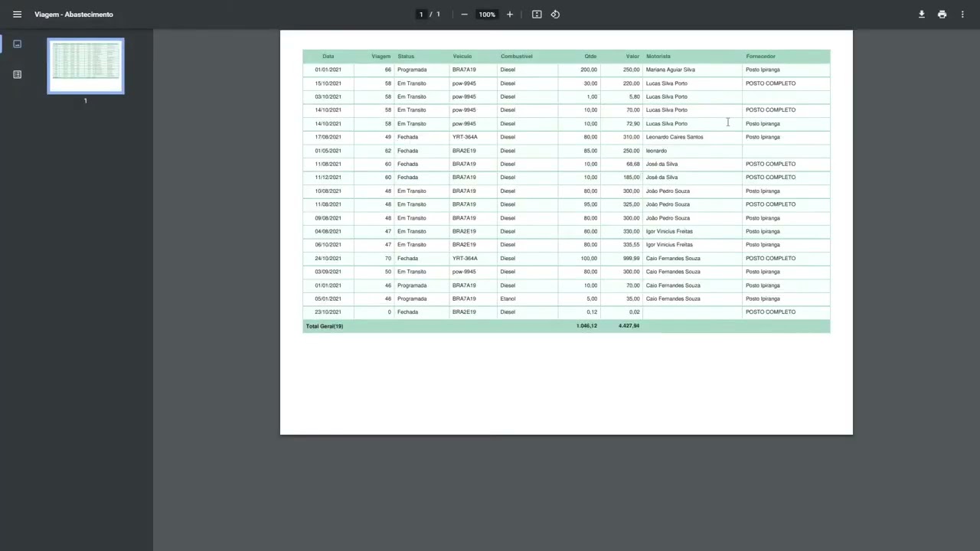Click the value 0,02
This screenshot has height=551, width=980.
[634, 312]
